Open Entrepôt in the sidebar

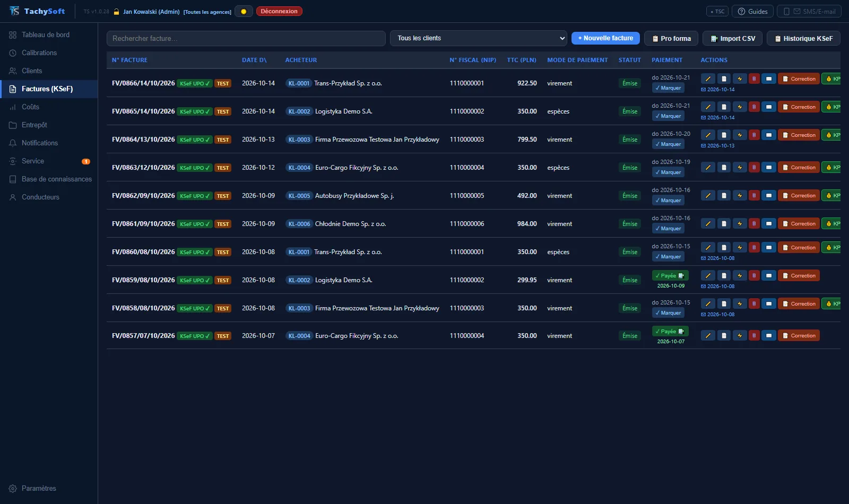(x=49, y=125)
